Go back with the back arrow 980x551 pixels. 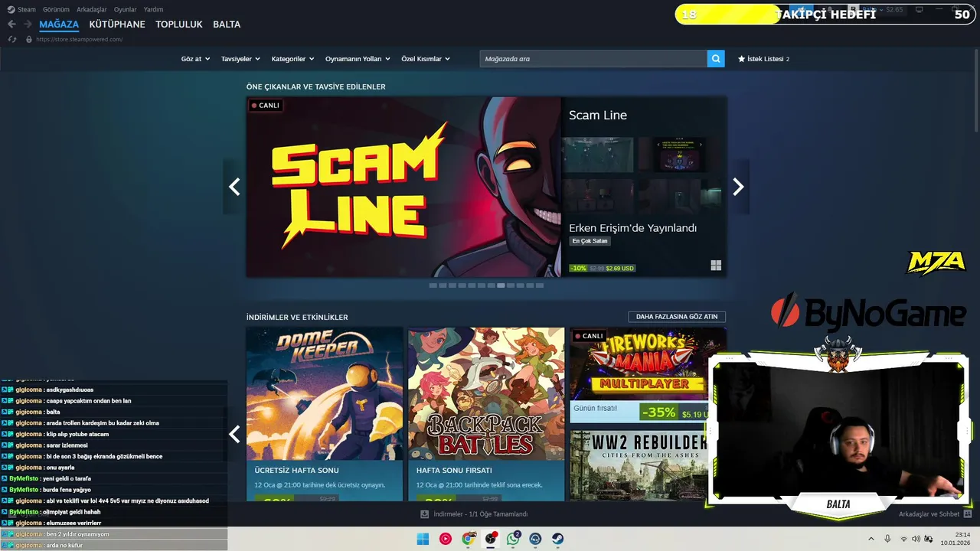pos(11,24)
